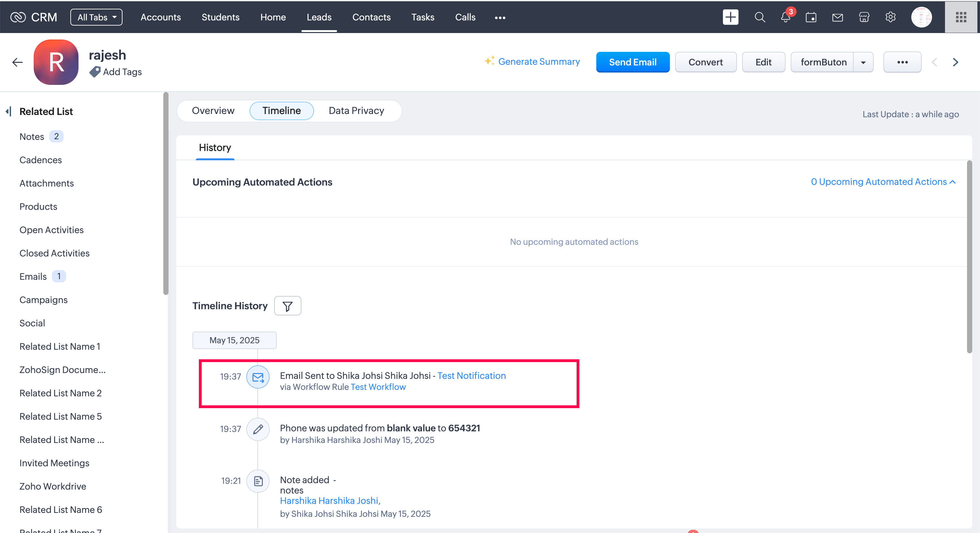Open the calendar icon in top bar
The width and height of the screenshot is (980, 533).
point(811,17)
